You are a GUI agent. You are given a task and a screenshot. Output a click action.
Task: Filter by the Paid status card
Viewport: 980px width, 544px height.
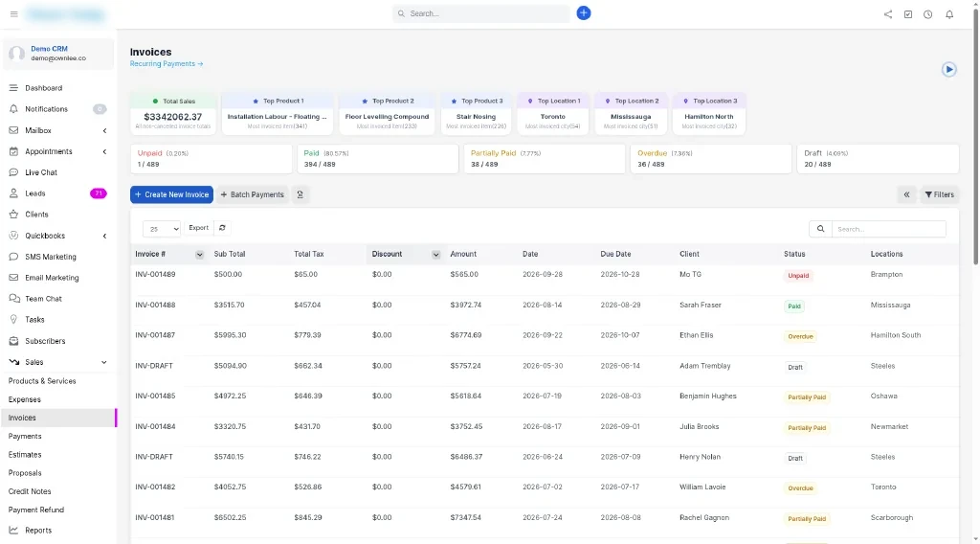tap(377, 159)
